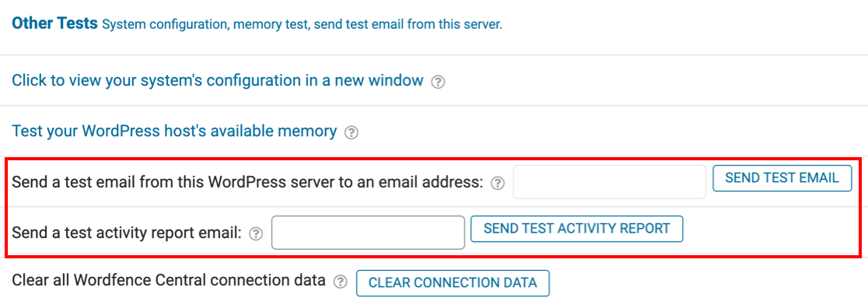Viewport: 868px width, 305px height.
Task: Open help icon beside system configuration link
Action: point(438,82)
